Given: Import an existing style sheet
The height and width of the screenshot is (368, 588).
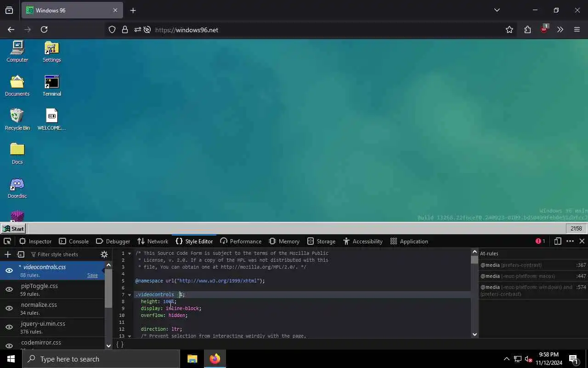Looking at the screenshot, I should tap(21, 254).
